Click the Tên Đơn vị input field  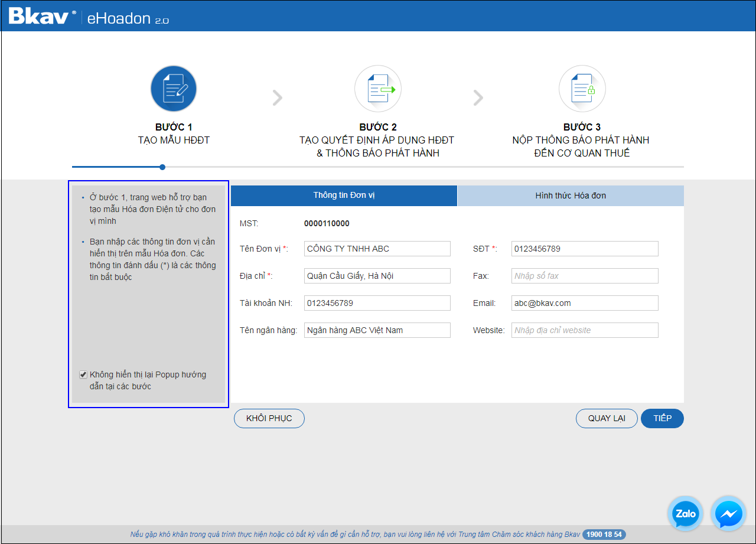(377, 249)
